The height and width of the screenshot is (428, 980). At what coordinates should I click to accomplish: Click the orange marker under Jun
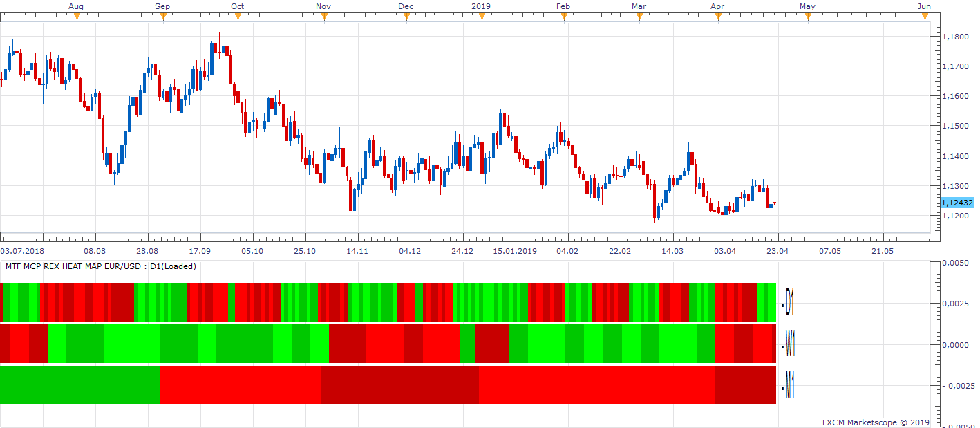[x=925, y=17]
